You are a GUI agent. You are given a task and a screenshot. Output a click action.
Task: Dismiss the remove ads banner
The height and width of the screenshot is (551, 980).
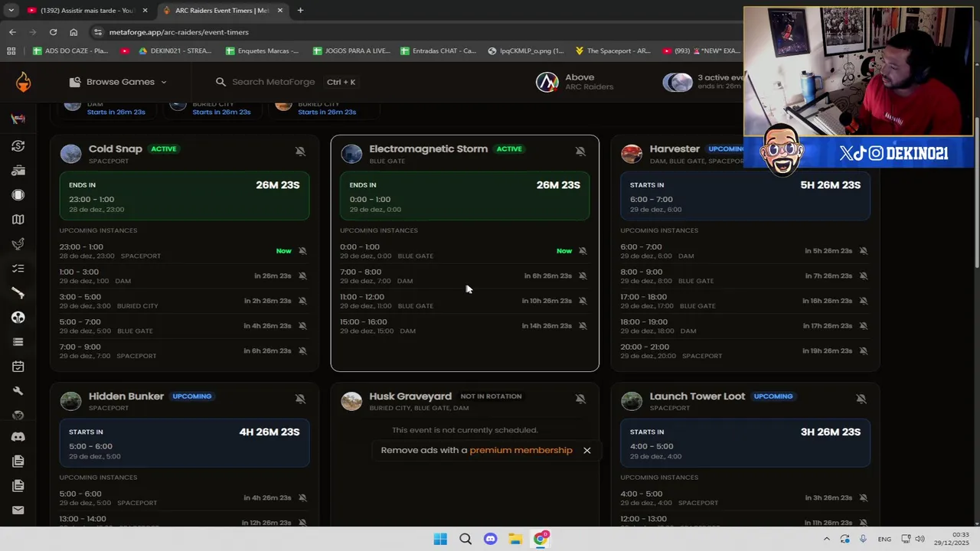click(x=587, y=450)
